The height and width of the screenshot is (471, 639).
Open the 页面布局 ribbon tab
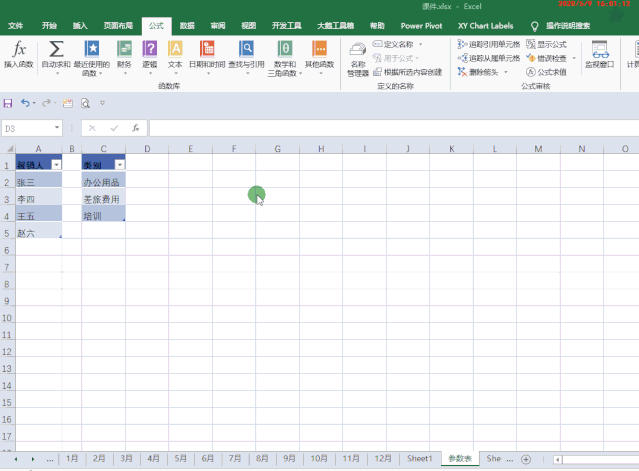118,26
